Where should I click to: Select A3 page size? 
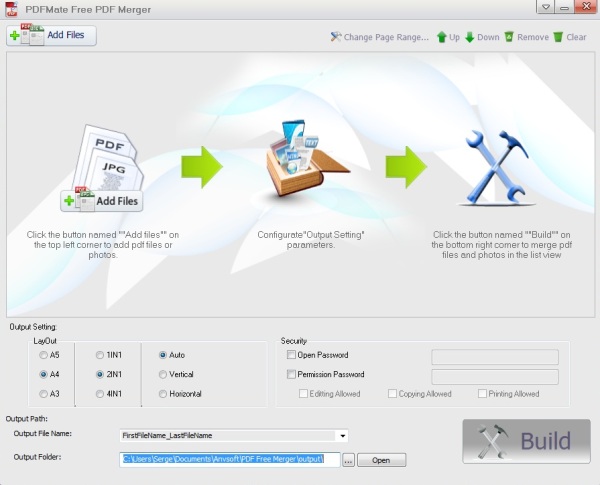[49, 394]
